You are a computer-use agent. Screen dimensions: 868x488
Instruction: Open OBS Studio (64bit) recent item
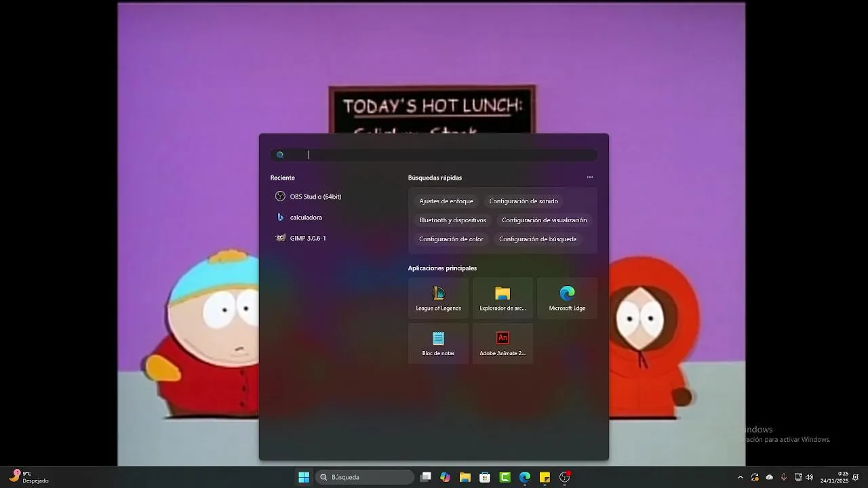click(309, 197)
